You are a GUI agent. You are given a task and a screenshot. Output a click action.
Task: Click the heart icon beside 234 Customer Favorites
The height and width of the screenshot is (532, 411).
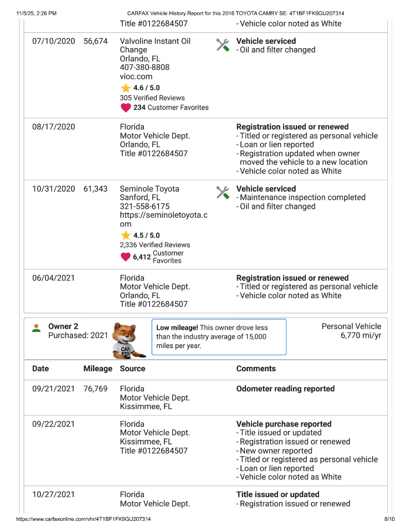tap(126, 108)
